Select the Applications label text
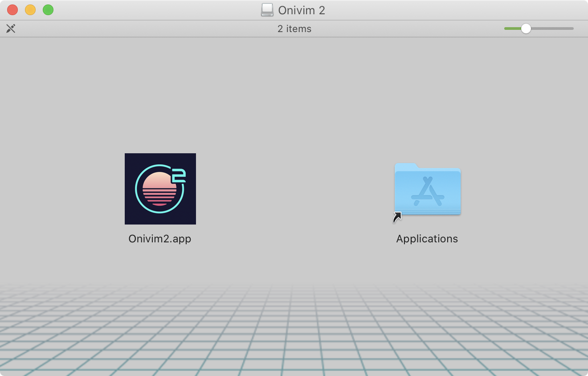 point(427,239)
